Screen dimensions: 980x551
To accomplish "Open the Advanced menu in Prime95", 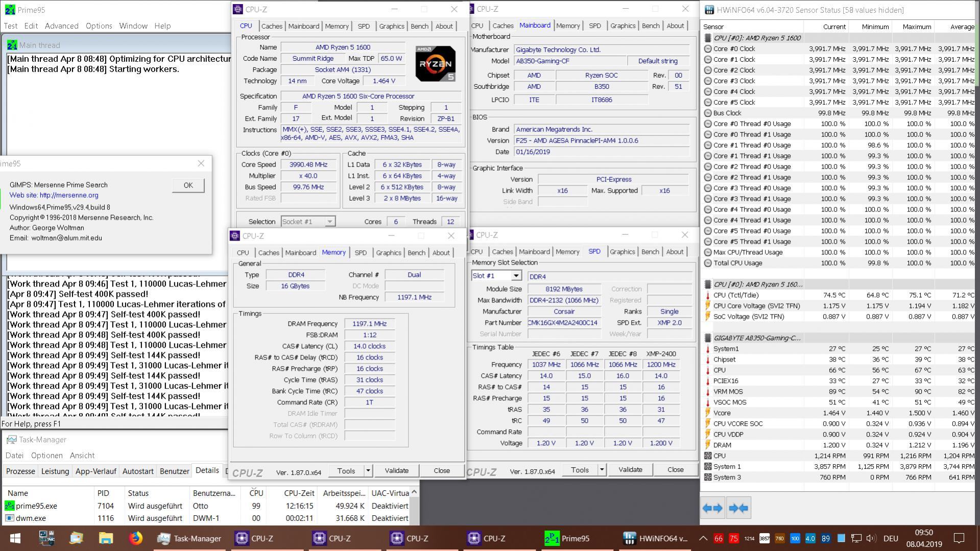I will pos(61,26).
